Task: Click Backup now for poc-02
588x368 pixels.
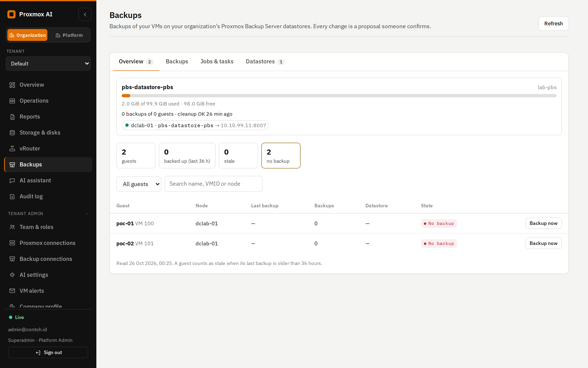Action: point(543,243)
